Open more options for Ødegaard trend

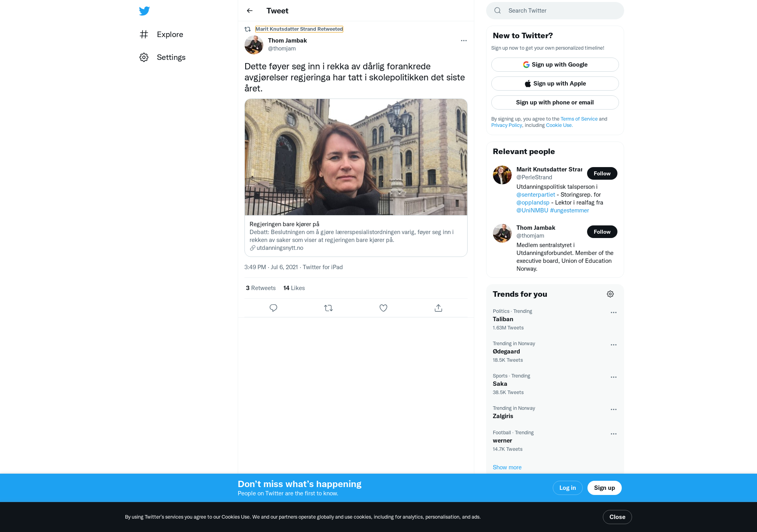coord(613,345)
